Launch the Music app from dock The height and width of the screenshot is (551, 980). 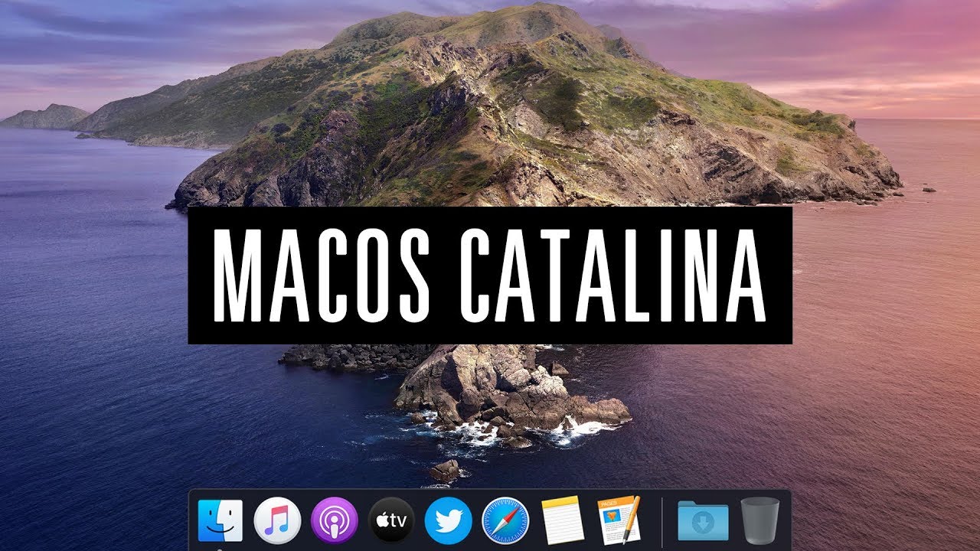pos(277,520)
